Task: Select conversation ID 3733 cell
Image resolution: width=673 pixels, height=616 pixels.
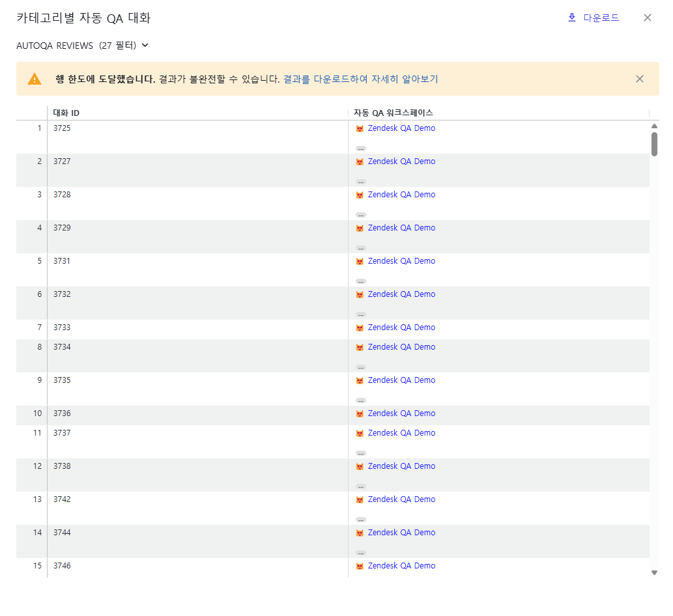Action: (197, 329)
